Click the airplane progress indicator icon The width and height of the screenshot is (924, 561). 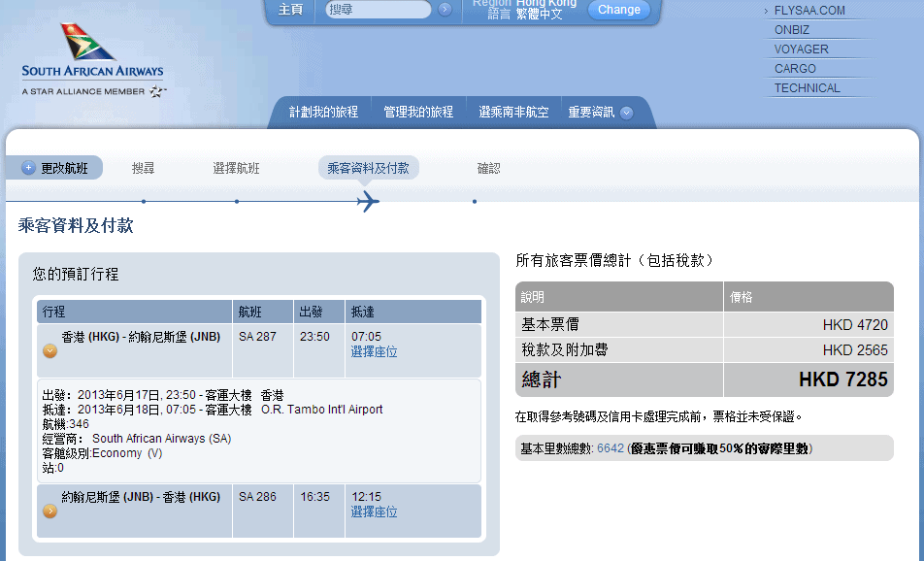[x=367, y=201]
